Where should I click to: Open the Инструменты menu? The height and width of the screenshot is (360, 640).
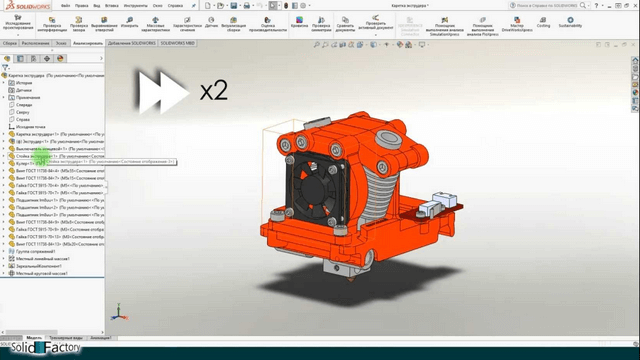136,6
